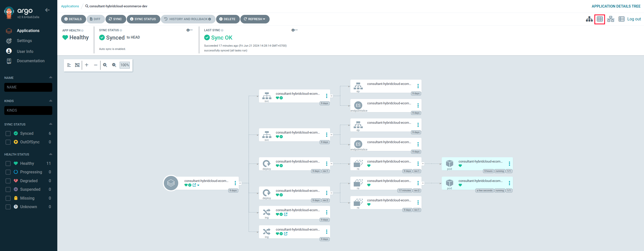Click the Applications breadcrumb link
The image size is (644, 251).
(x=70, y=6)
